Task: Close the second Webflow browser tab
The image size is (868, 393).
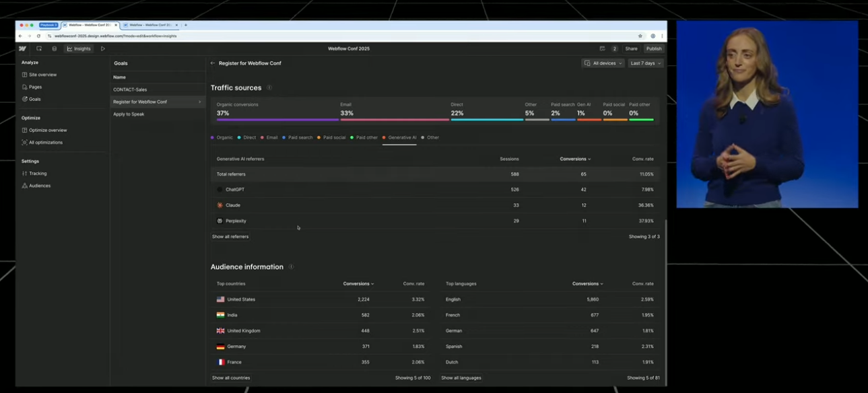Action: pyautogui.click(x=176, y=25)
